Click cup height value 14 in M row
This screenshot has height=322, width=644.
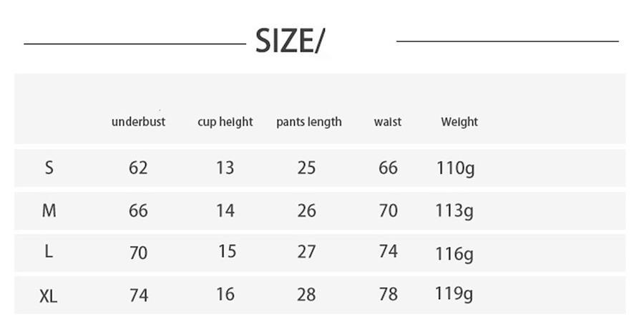pyautogui.click(x=225, y=211)
